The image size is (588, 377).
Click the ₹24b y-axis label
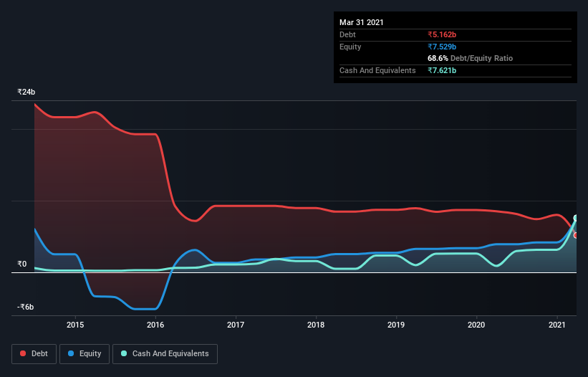pyautogui.click(x=26, y=92)
